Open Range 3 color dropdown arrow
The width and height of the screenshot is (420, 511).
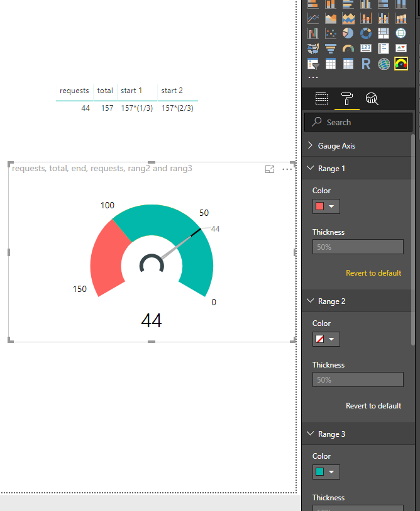tap(331, 472)
